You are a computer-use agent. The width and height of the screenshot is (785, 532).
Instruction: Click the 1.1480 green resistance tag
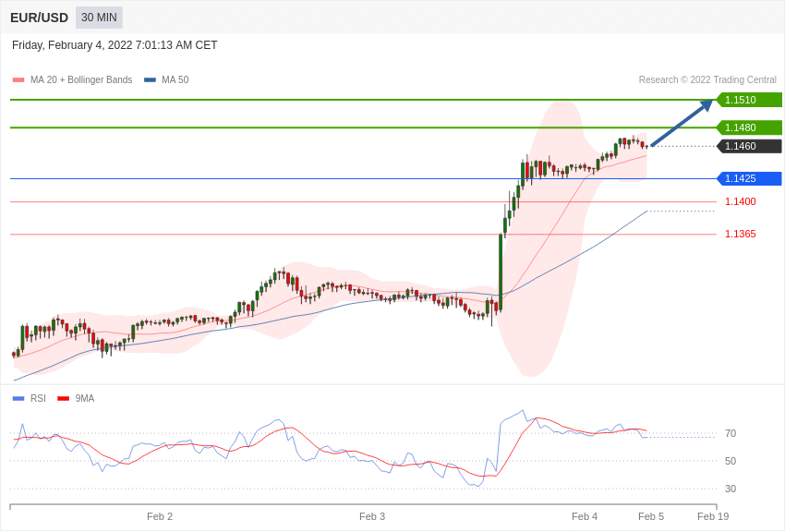749,127
